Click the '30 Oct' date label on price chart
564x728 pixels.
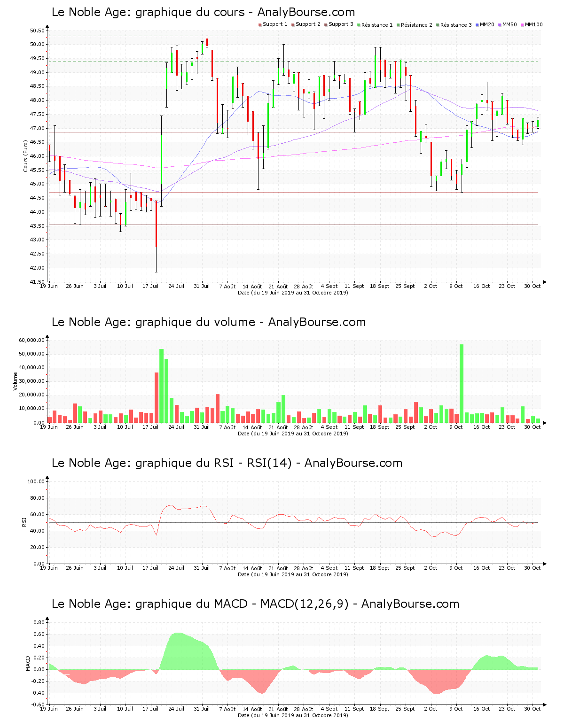(533, 286)
